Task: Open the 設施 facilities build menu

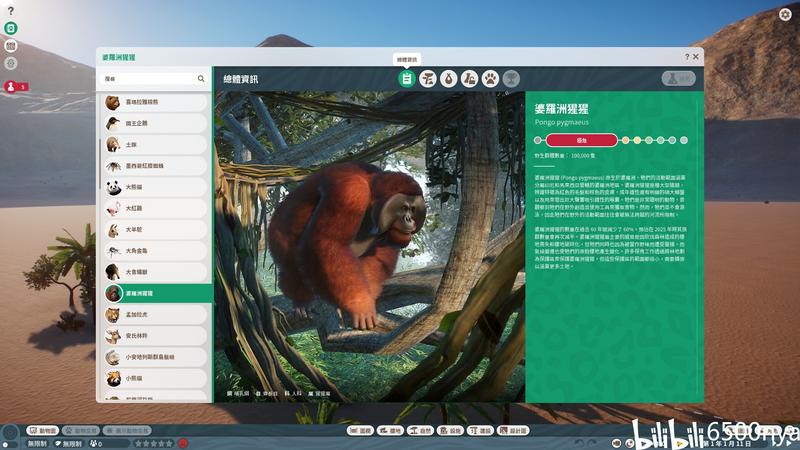Action: tap(451, 431)
